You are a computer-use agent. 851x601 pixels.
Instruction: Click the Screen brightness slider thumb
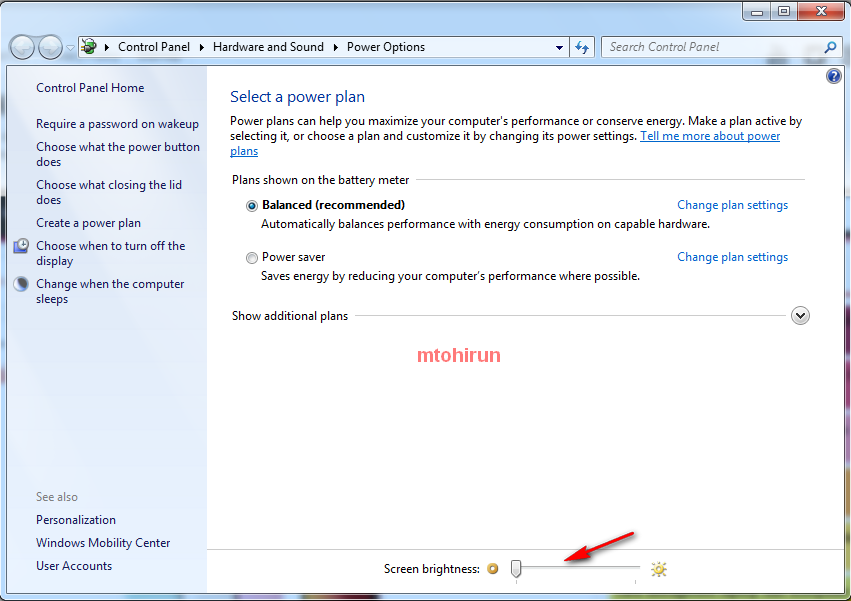[x=516, y=568]
